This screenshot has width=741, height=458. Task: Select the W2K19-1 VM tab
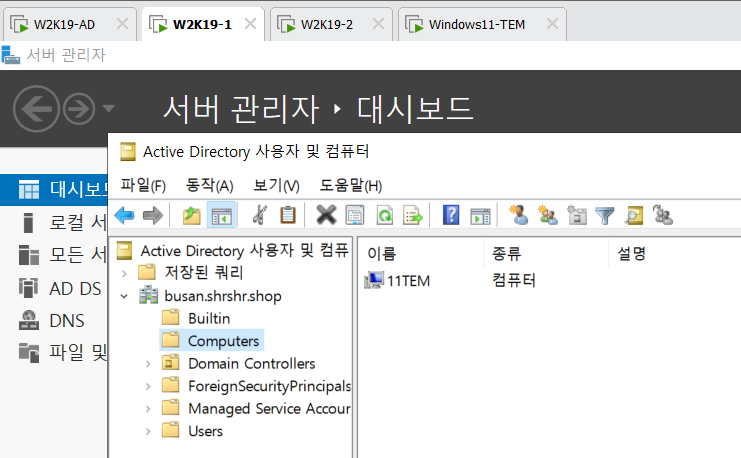pos(202,25)
